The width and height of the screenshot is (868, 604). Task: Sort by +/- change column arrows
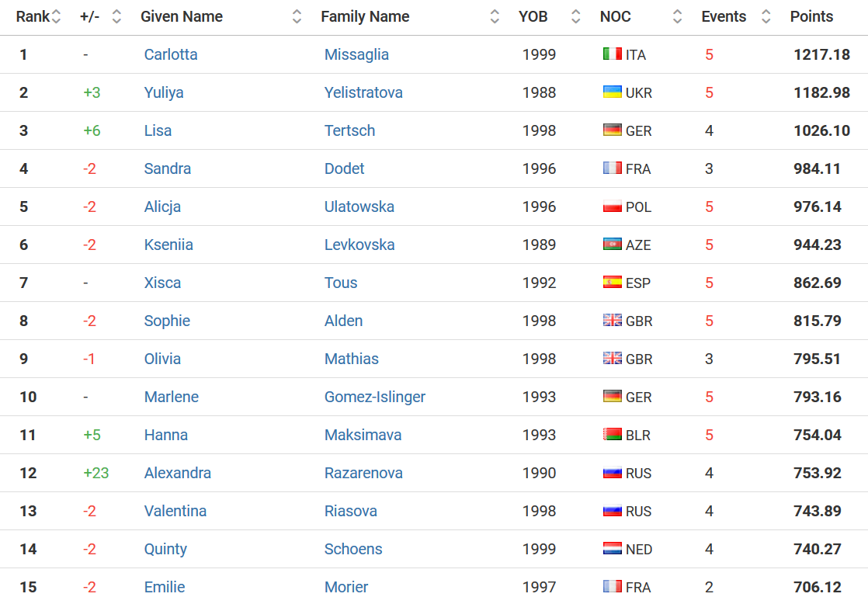(116, 16)
